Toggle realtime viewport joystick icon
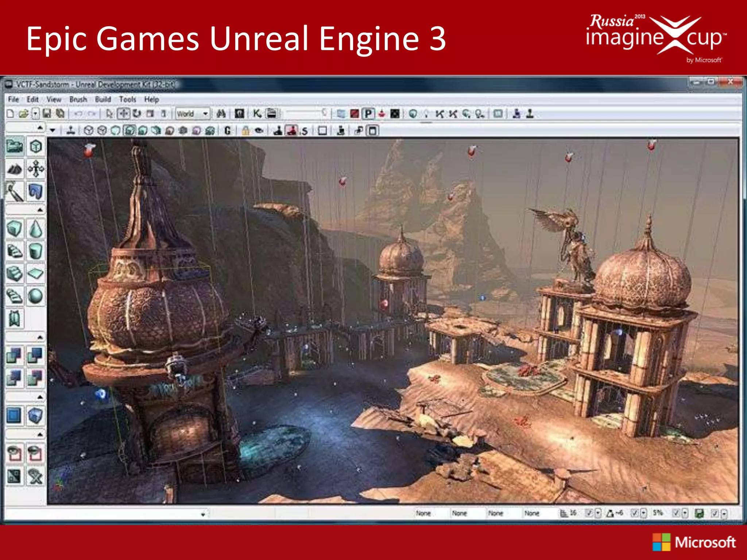Image resolution: width=747 pixels, height=560 pixels. (x=71, y=130)
